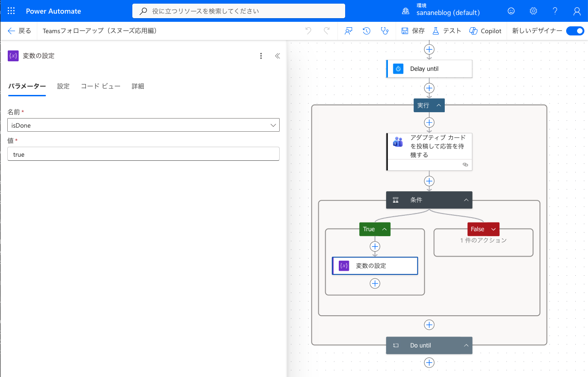Switch to the 設定 tab
The width and height of the screenshot is (588, 377).
pos(63,86)
